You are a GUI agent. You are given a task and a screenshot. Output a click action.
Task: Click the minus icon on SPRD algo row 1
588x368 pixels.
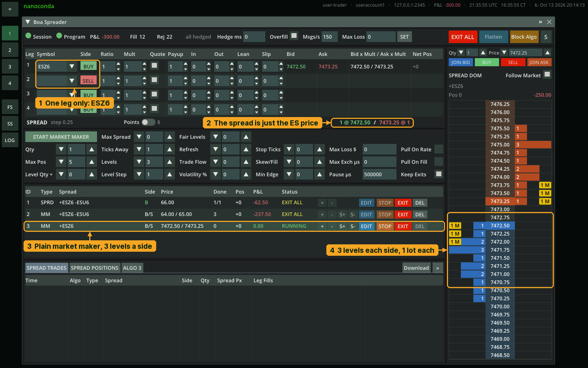[332, 203]
